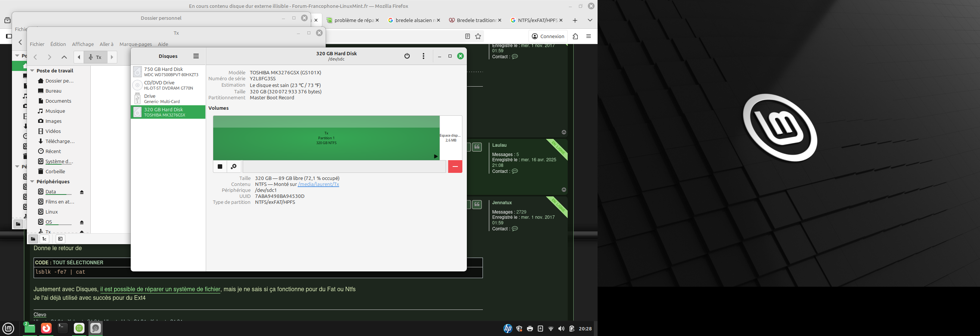This screenshot has height=336, width=980.
Task: Launch the terminal from the taskbar
Action: pyautogui.click(x=62, y=328)
